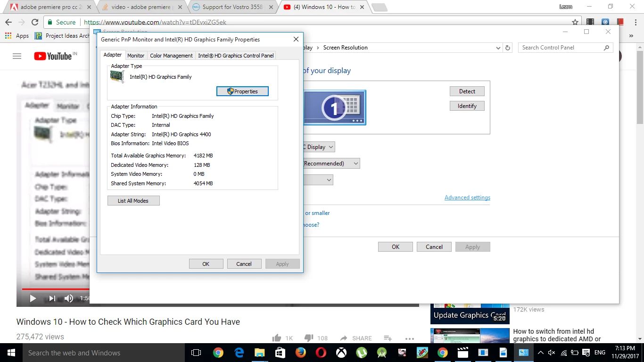Open the clapperboard video app on taskbar
Image resolution: width=644 pixels, height=362 pixels.
(463, 353)
